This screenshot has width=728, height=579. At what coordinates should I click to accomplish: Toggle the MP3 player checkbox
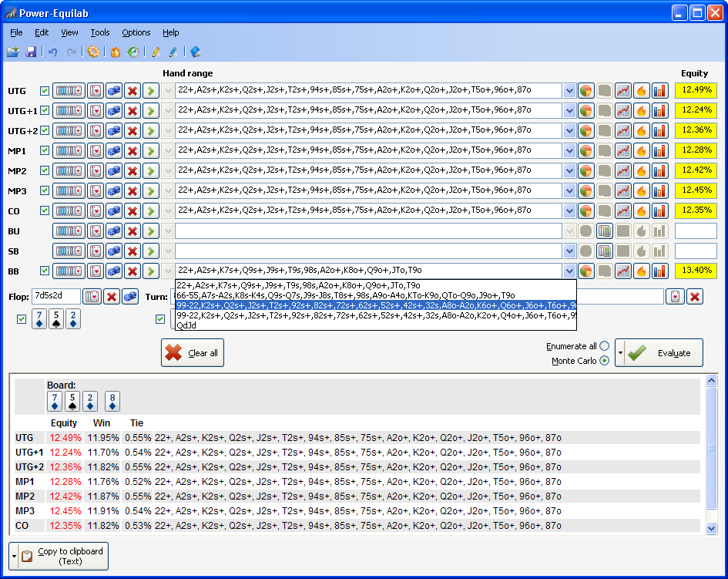[45, 190]
